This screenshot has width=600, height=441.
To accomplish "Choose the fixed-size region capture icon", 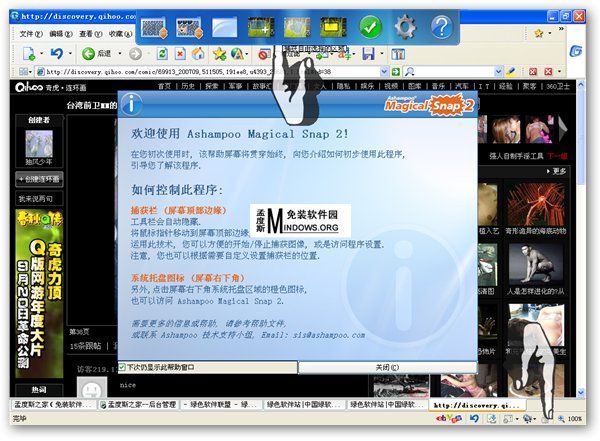I will point(333,27).
